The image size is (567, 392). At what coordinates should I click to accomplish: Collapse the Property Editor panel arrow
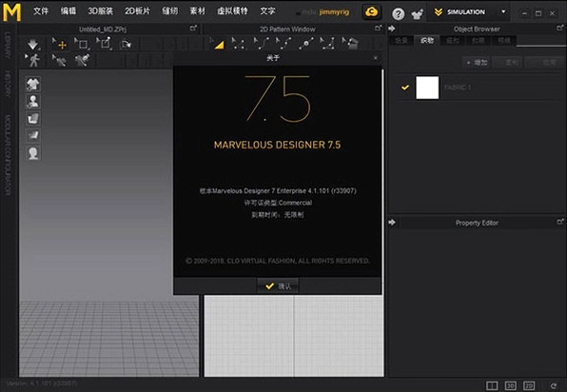click(x=392, y=223)
